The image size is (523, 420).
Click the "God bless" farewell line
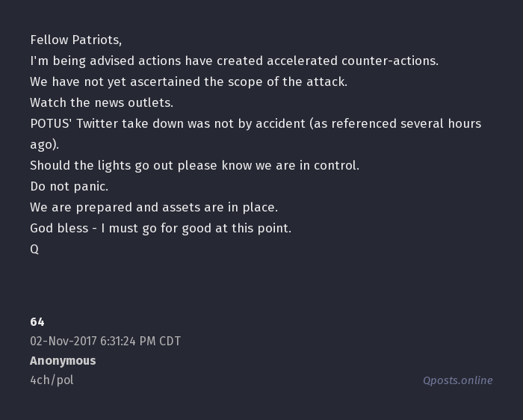tap(161, 228)
